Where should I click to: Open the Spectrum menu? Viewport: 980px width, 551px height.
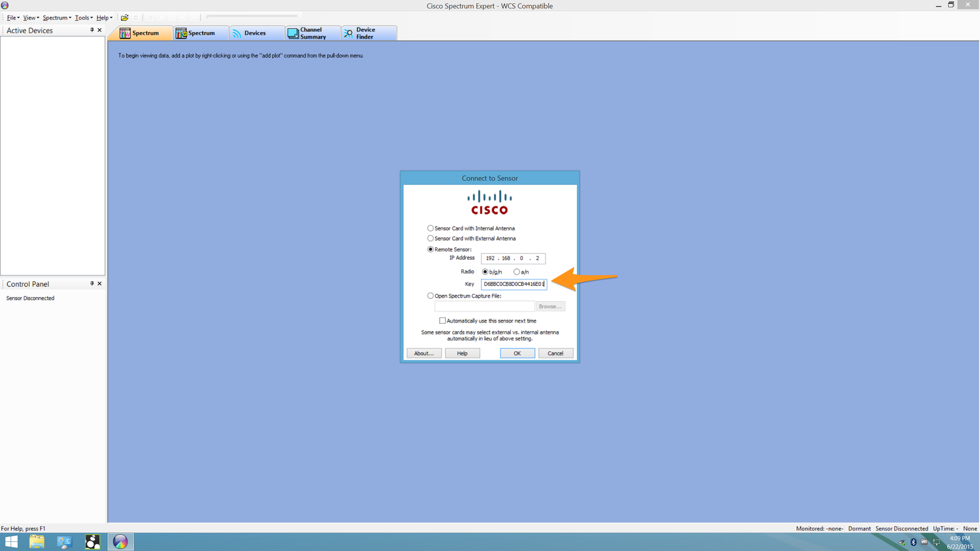pyautogui.click(x=56, y=18)
